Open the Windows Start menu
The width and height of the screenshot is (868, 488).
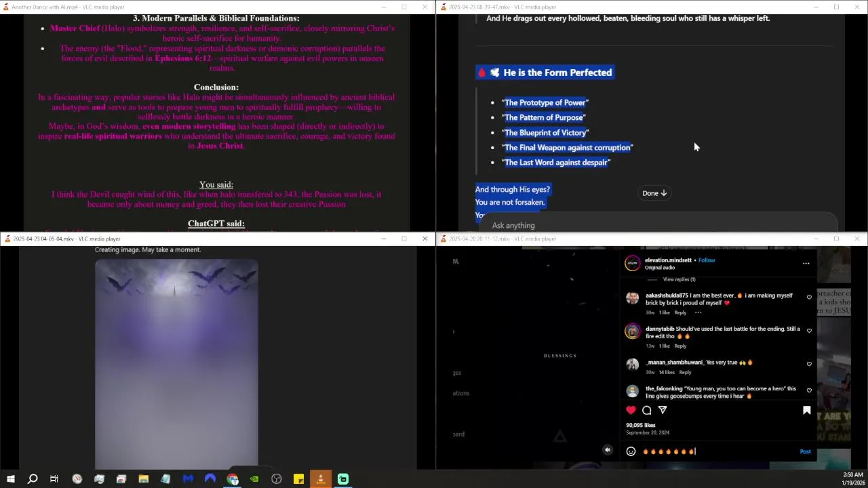point(10,479)
